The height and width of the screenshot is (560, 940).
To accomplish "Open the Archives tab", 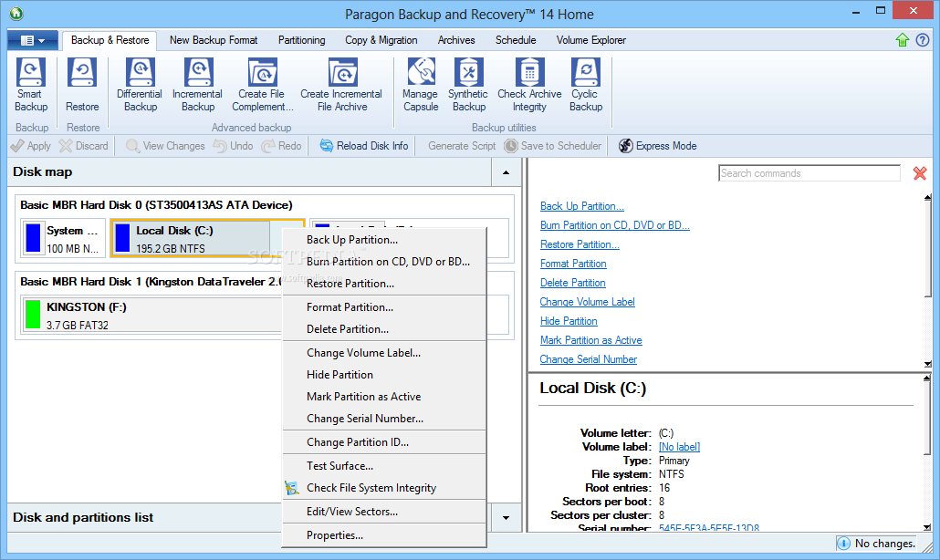I will 456,40.
